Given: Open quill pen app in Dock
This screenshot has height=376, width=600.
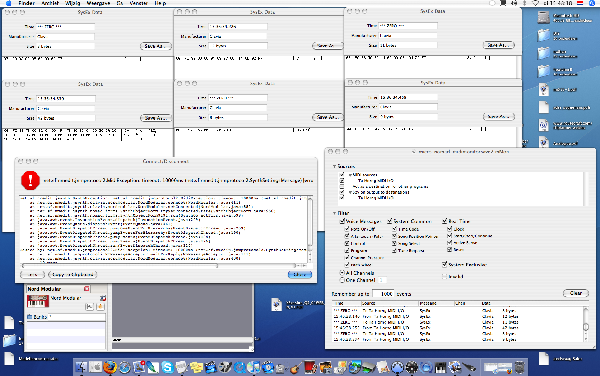Looking at the screenshot, I should point(153,367).
